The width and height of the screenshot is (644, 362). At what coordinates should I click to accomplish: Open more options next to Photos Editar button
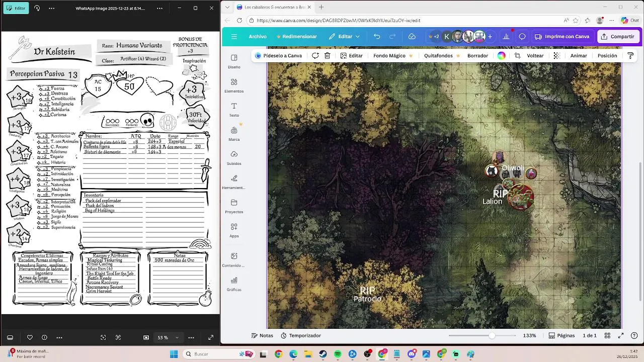click(x=51, y=8)
